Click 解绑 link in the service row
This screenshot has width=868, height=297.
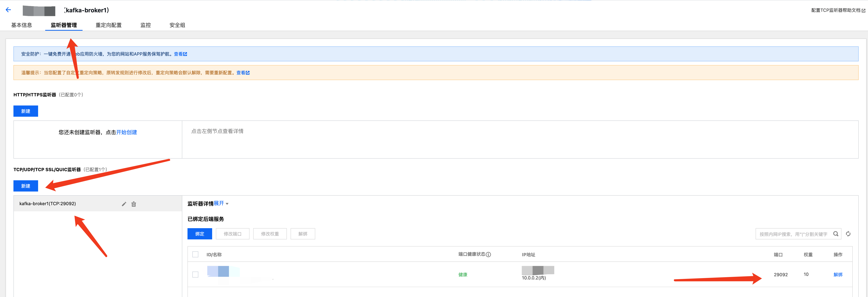coord(838,274)
